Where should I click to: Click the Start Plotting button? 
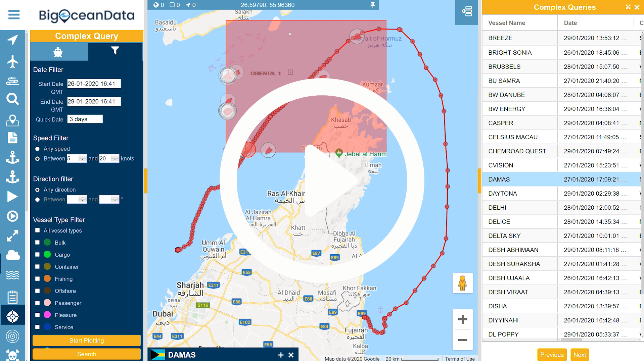pyautogui.click(x=87, y=341)
